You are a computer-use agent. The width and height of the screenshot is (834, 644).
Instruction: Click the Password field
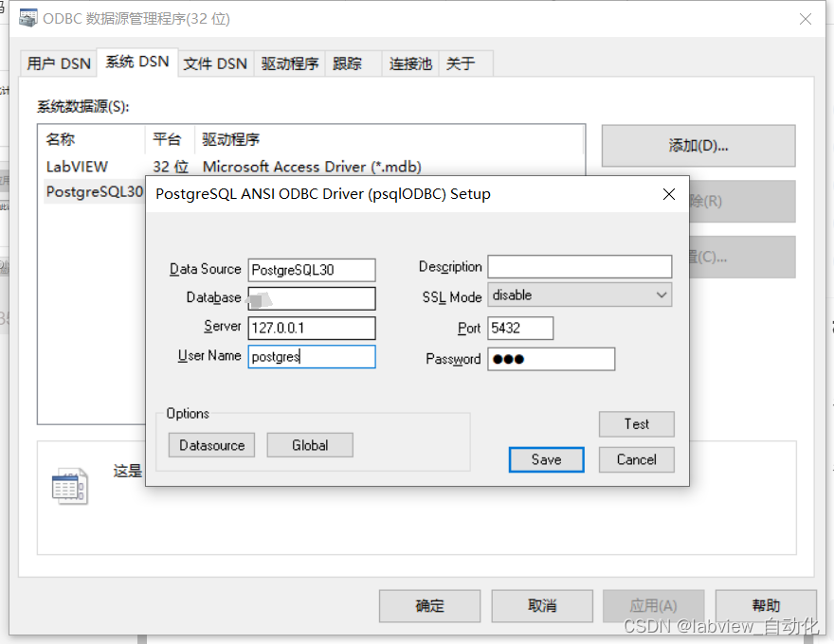click(552, 359)
